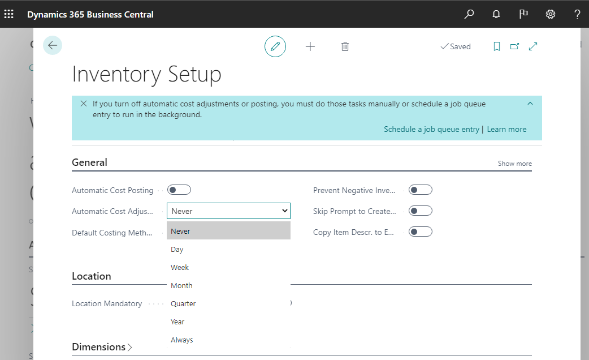Click Schedule a job queue entry link
Viewport: 589px width, 360px height.
pos(431,129)
